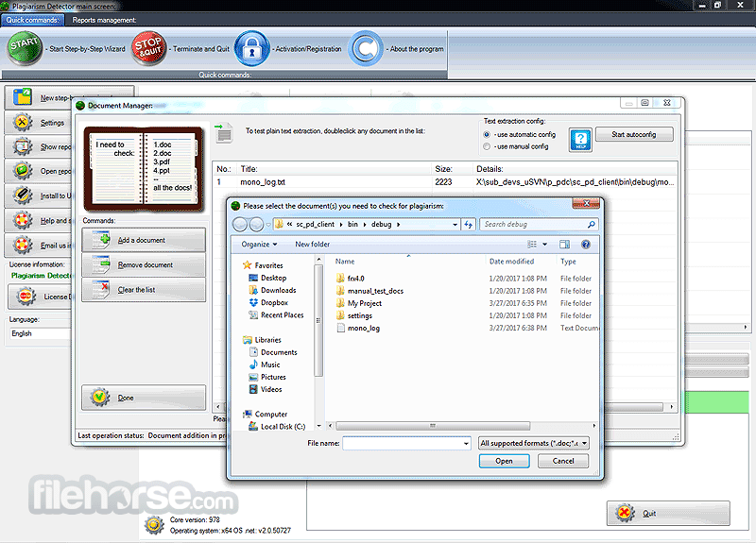Viewport: 756px width, 543px height.
Task: Click the Done button in Document Manager
Action: [x=144, y=398]
